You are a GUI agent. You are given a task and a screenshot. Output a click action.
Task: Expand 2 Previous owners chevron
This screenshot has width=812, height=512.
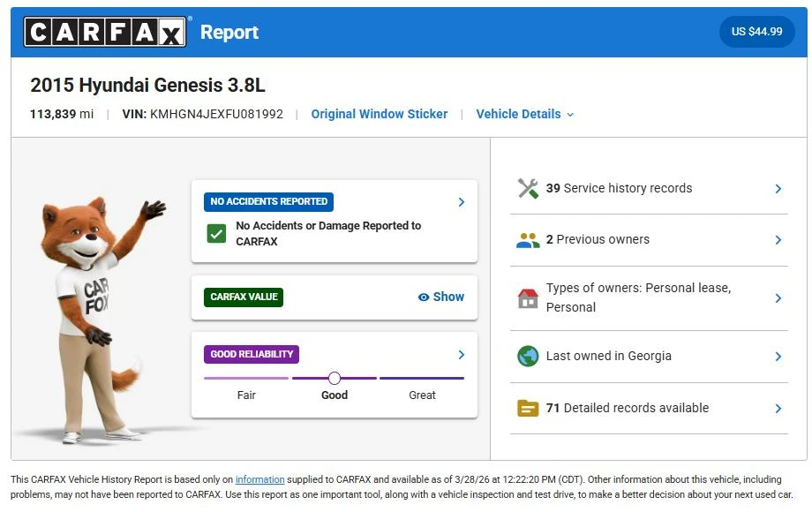point(778,240)
